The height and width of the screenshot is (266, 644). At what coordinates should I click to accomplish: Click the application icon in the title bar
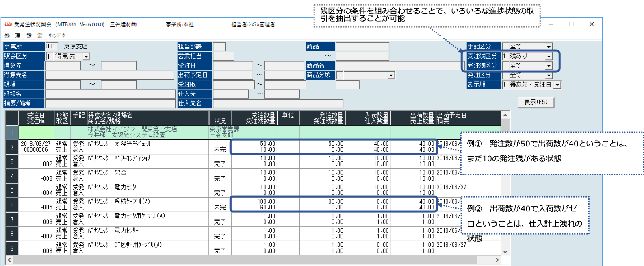pyautogui.click(x=8, y=24)
